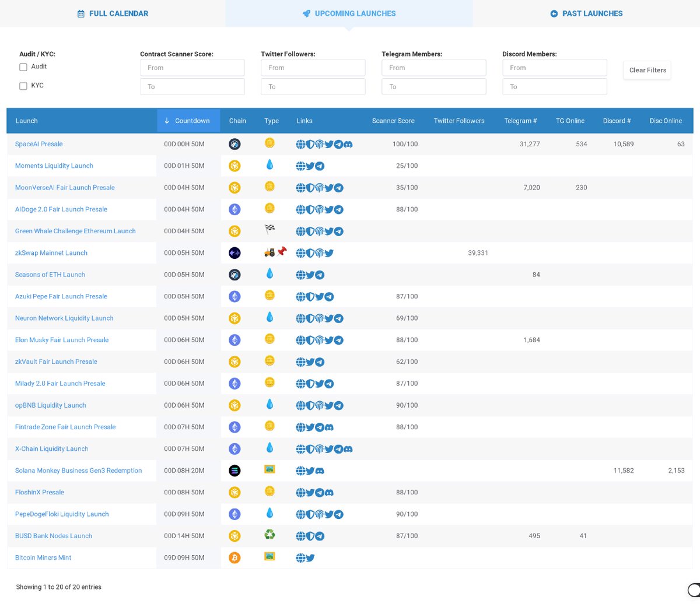Switch to the Past Launches tab
Image resolution: width=700 pixels, height=607 pixels.
[586, 13]
